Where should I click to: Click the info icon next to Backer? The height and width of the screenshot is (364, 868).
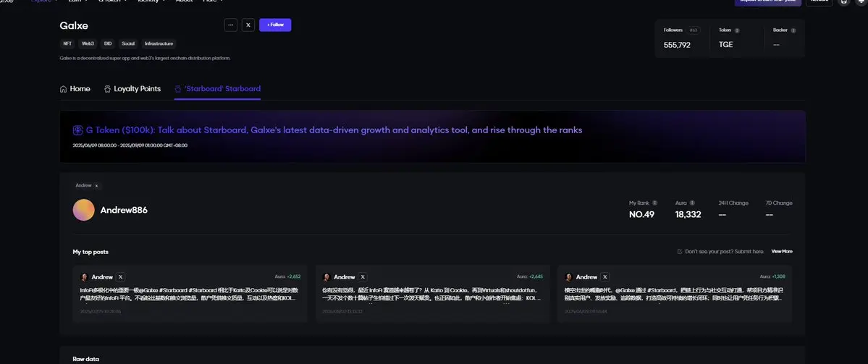(793, 30)
